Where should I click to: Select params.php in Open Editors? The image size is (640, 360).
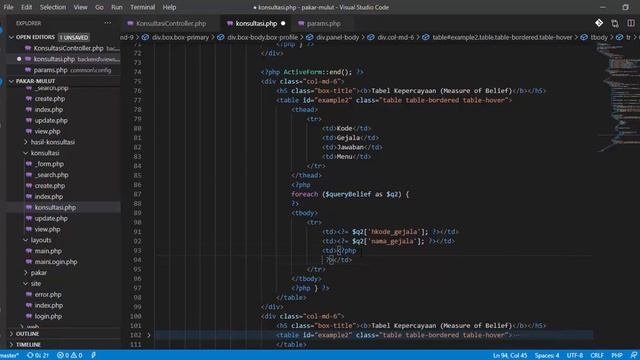[x=51, y=70]
